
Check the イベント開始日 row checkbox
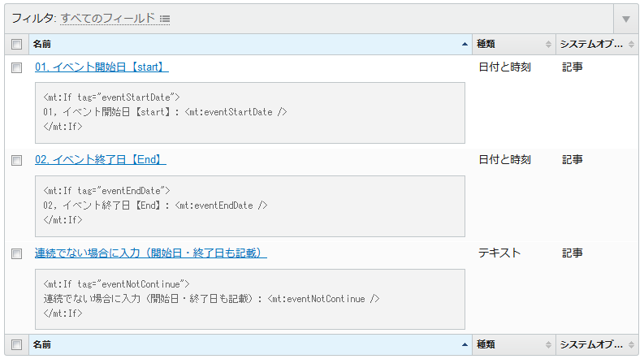pos(17,67)
